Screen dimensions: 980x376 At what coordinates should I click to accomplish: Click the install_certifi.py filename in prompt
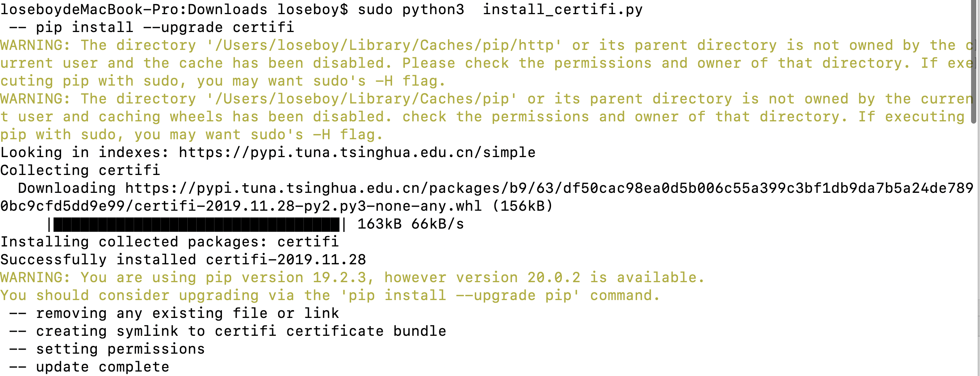tap(563, 10)
